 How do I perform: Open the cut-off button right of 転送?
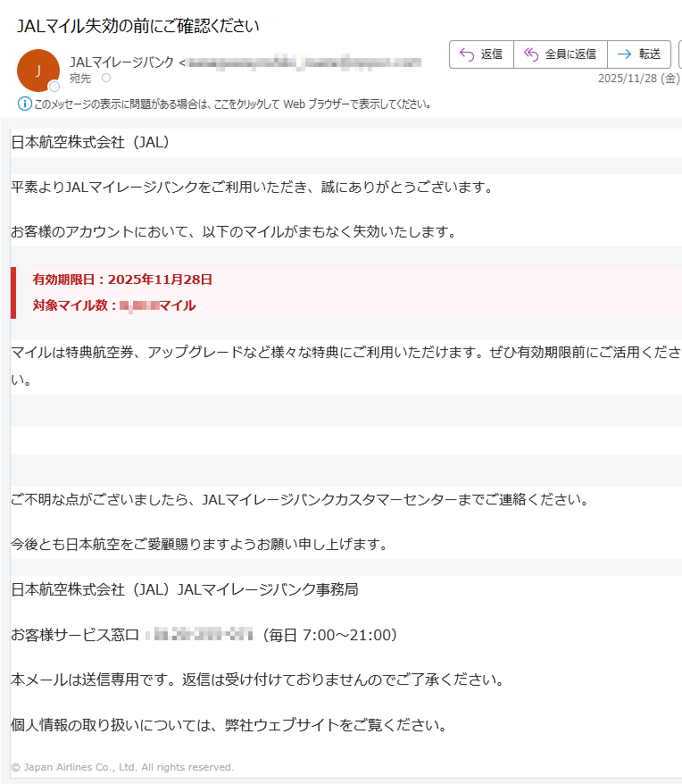[679, 54]
